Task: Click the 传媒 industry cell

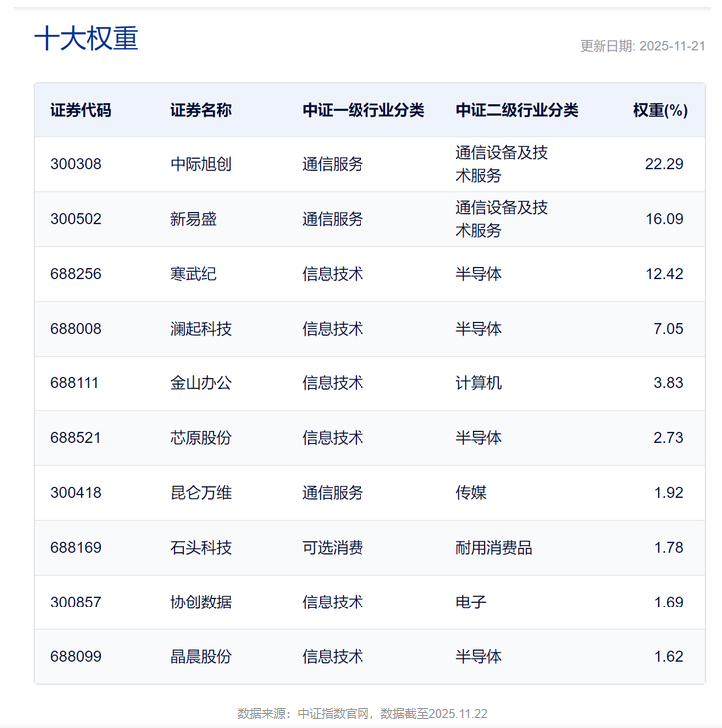Action: [471, 493]
